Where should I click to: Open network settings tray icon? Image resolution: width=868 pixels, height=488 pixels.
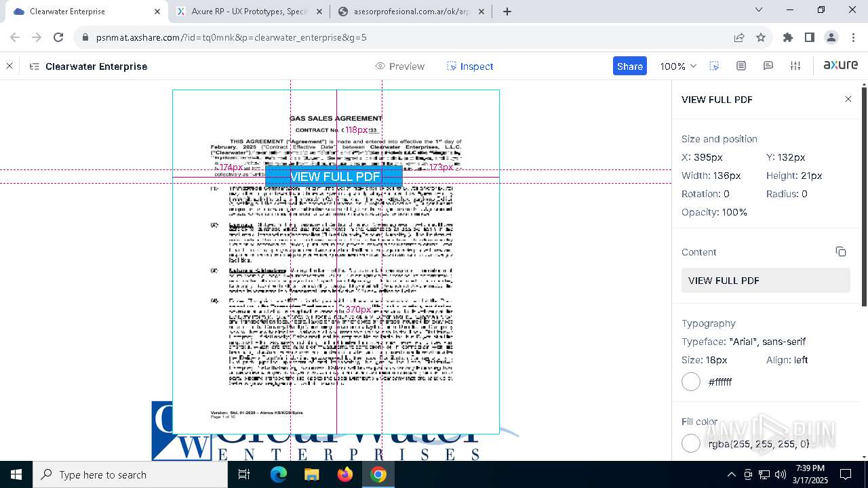pos(764,474)
